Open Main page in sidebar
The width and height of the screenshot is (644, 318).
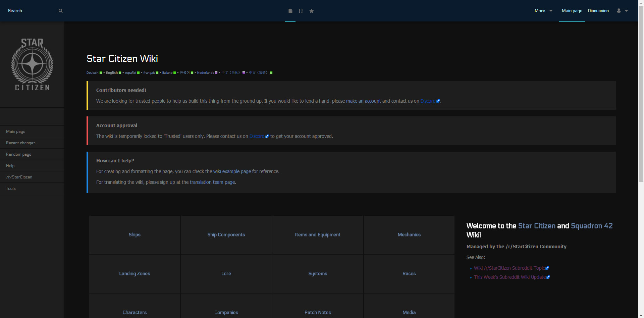coord(32,131)
